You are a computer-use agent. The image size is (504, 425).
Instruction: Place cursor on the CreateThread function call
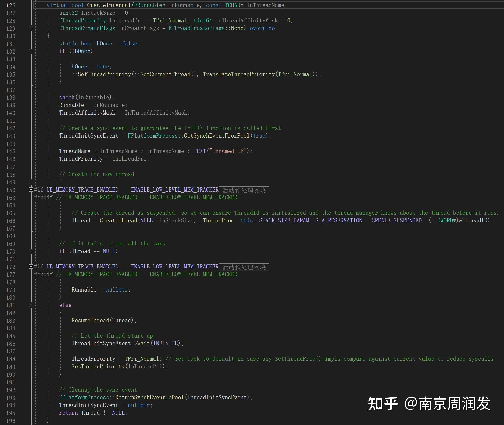click(x=118, y=220)
